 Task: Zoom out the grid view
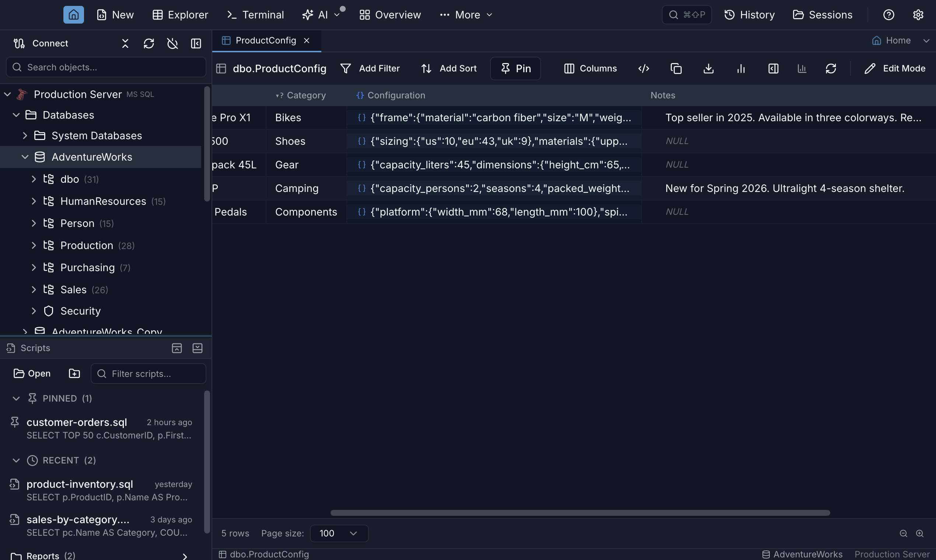pyautogui.click(x=903, y=533)
